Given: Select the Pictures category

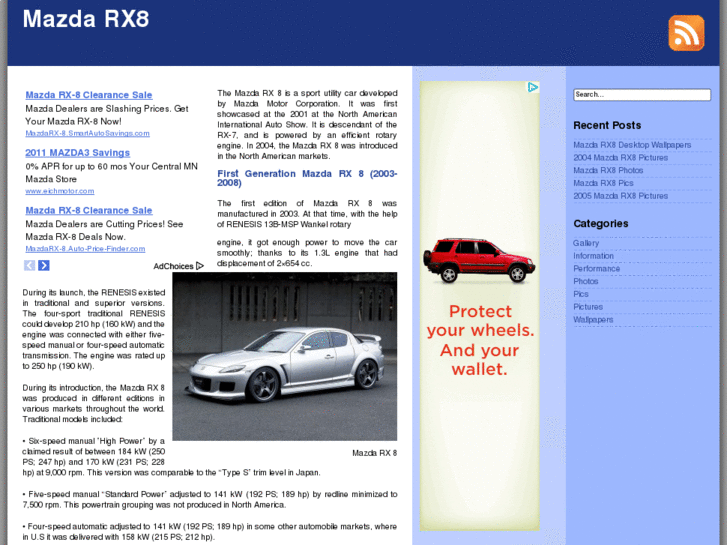Looking at the screenshot, I should tap(588, 307).
